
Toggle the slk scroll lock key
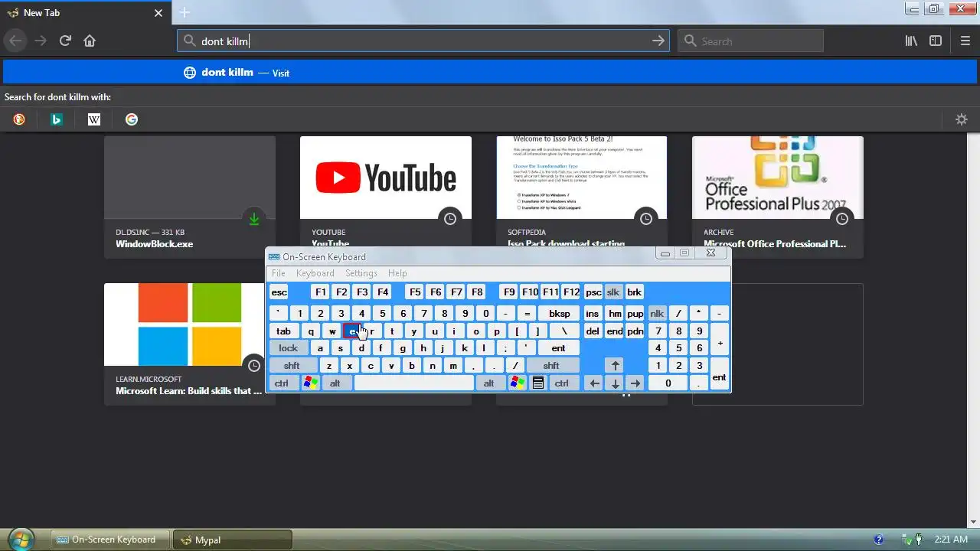(x=613, y=292)
